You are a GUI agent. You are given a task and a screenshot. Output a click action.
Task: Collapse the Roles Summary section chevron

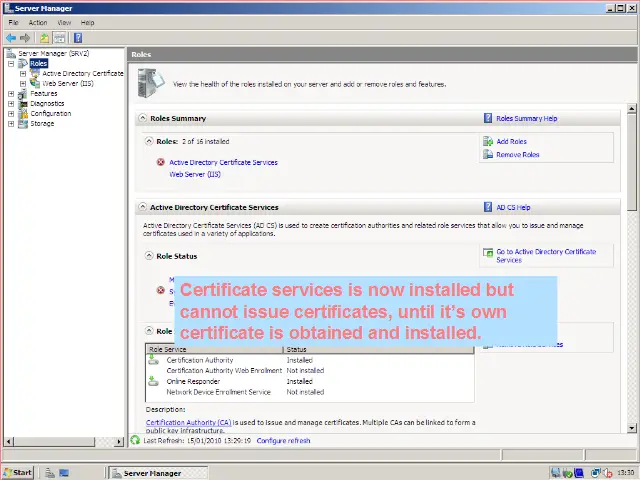(142, 118)
